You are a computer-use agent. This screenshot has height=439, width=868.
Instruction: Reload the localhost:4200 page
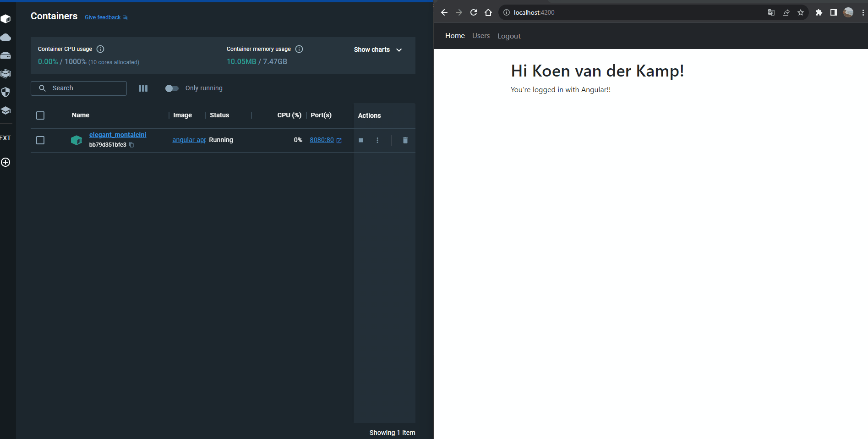474,12
